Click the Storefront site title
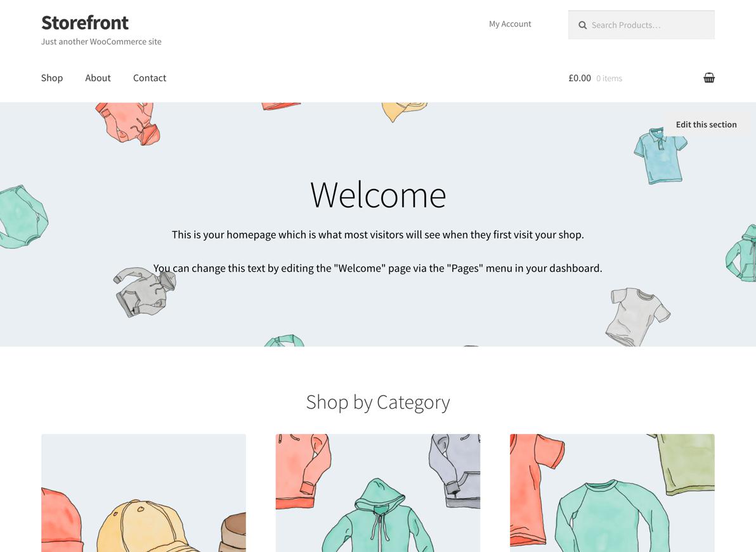This screenshot has height=552, width=756. pyautogui.click(x=85, y=23)
